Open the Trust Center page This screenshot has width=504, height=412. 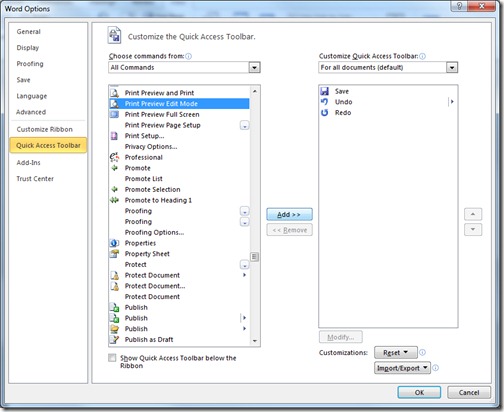point(35,179)
